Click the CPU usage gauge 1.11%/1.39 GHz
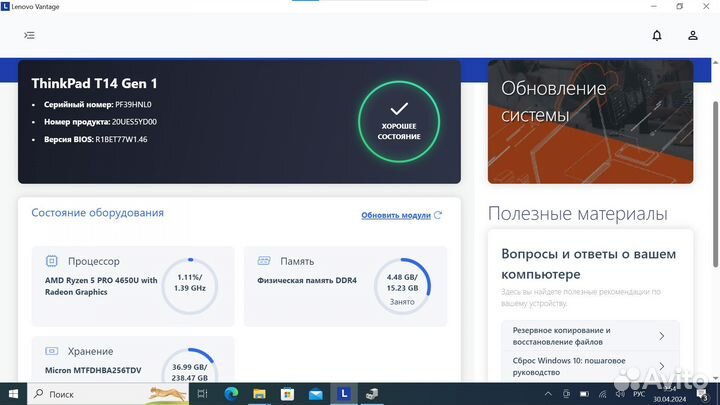The width and height of the screenshot is (720, 405). point(190,286)
